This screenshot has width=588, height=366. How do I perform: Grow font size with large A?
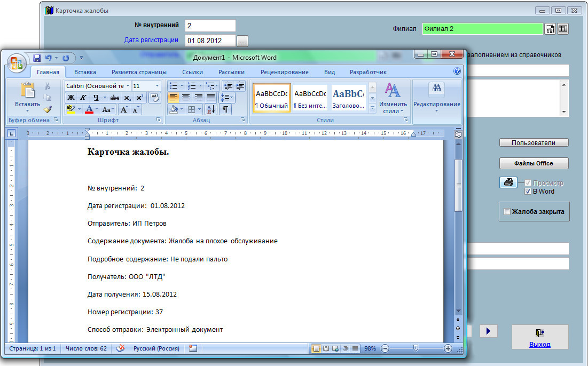click(x=124, y=109)
